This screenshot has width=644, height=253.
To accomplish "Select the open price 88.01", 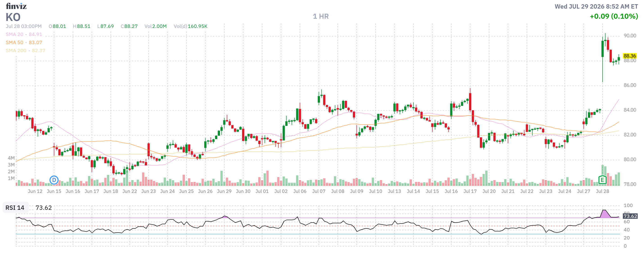I will pyautogui.click(x=59, y=26).
